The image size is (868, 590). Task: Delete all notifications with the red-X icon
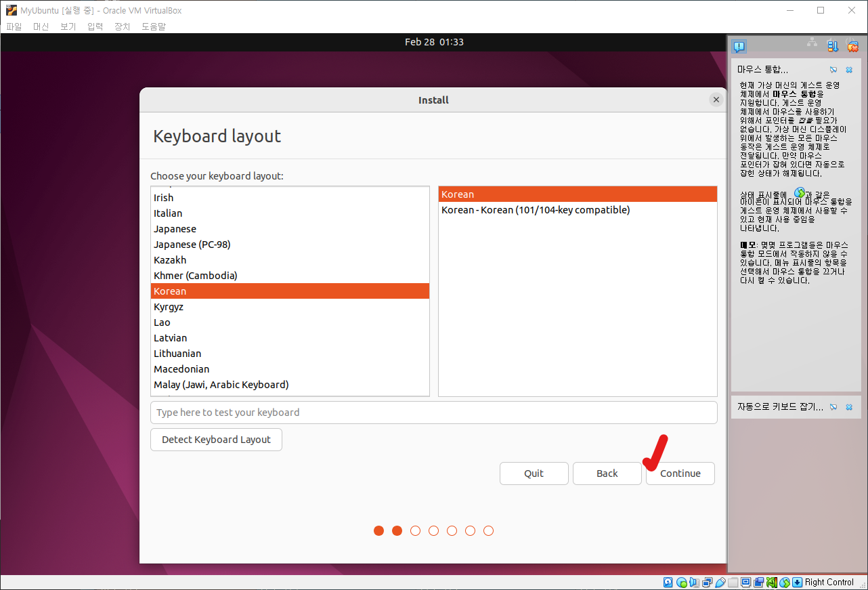click(x=852, y=47)
